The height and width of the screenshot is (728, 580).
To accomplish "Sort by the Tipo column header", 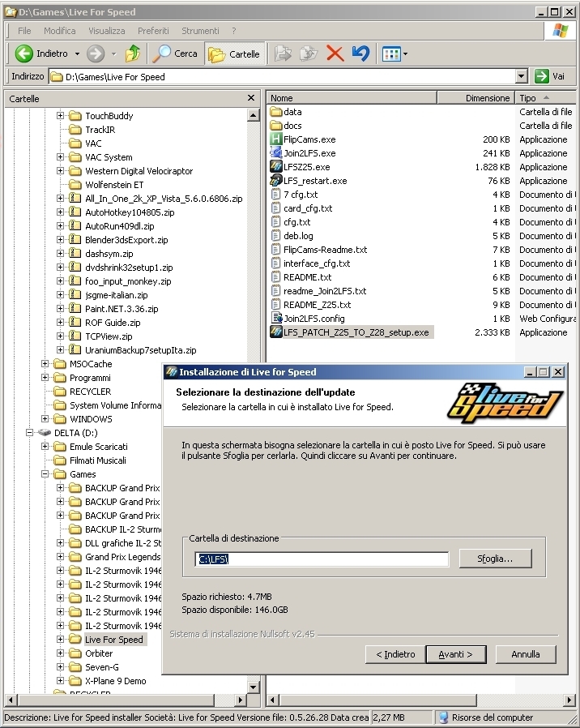I will click(x=545, y=98).
